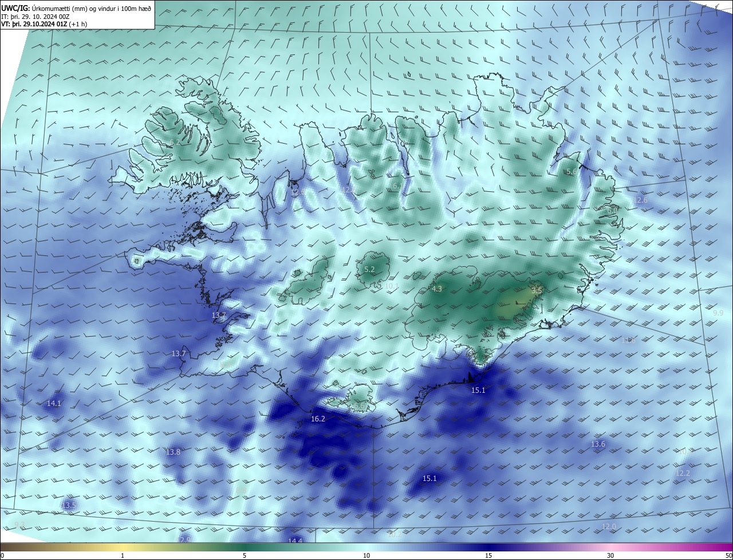The height and width of the screenshot is (560, 733).
Task: Click the 16.2 value on the south coast
Action: click(x=318, y=419)
